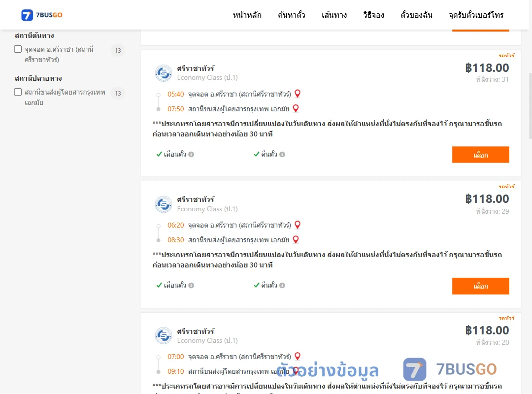Show คืนตั๋ว info icon on 06:20 trip
Image resolution: width=532 pixels, height=394 pixels.
click(282, 286)
